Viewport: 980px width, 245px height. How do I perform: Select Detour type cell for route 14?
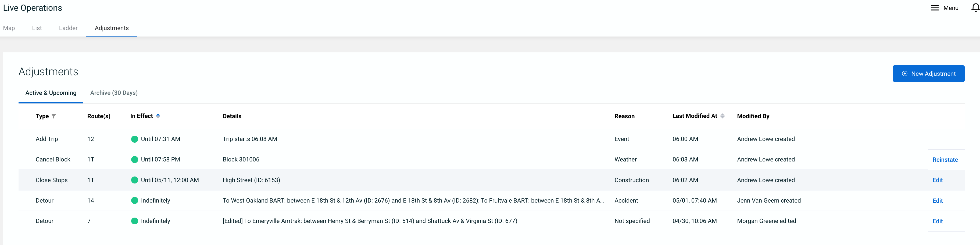pos(45,201)
